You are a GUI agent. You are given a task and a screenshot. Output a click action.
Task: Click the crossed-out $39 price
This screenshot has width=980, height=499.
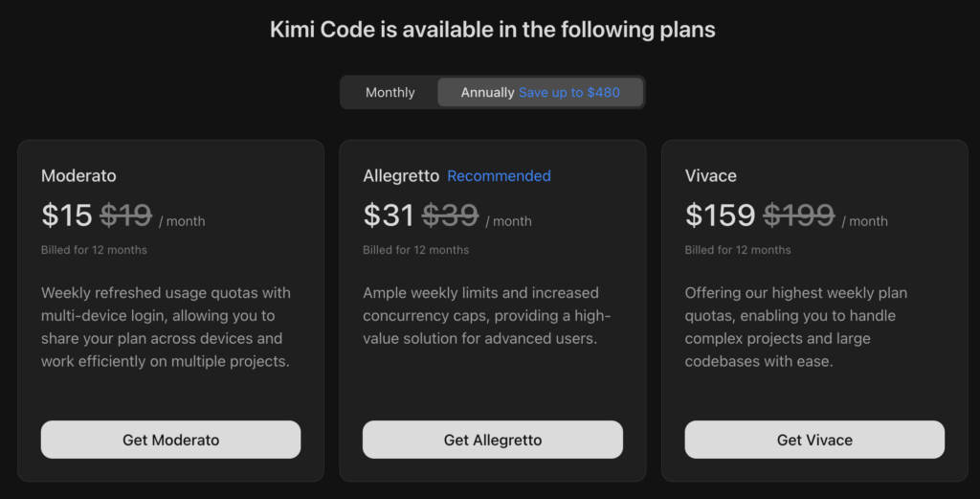tap(450, 215)
